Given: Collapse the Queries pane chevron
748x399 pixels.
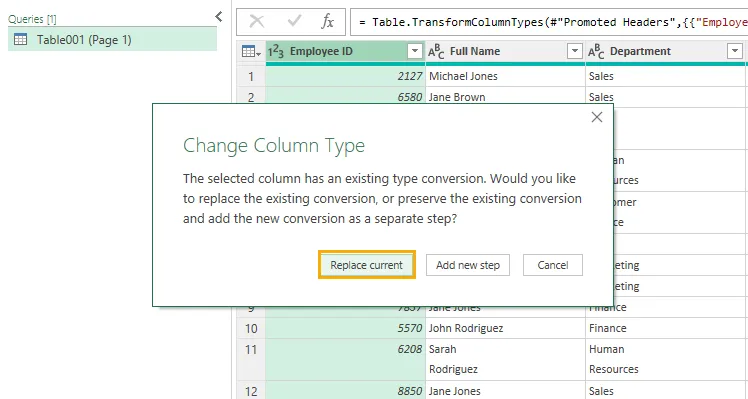Looking at the screenshot, I should tap(218, 17).
